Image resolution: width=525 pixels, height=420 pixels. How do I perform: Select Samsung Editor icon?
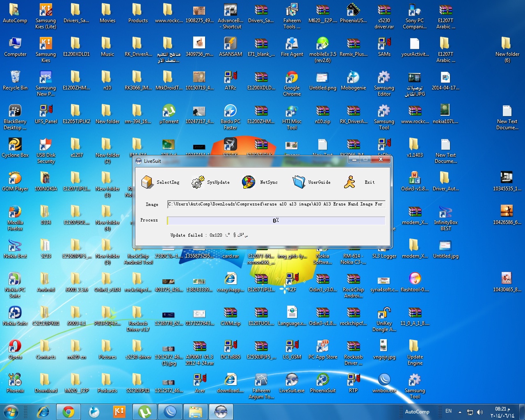[384, 84]
